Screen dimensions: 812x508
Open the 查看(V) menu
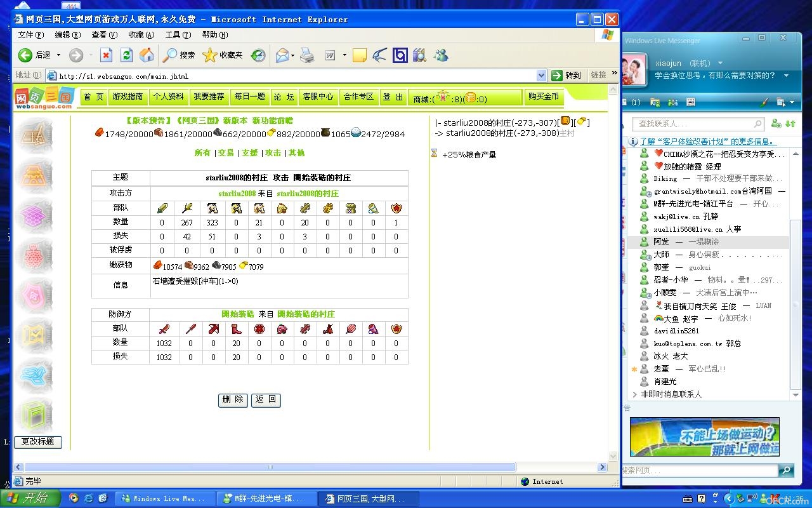(105, 35)
